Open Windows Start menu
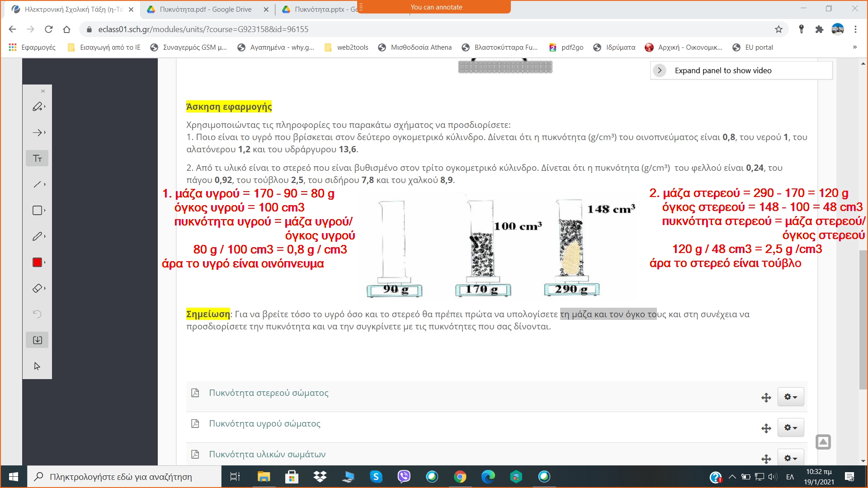The image size is (868, 488). (14, 477)
